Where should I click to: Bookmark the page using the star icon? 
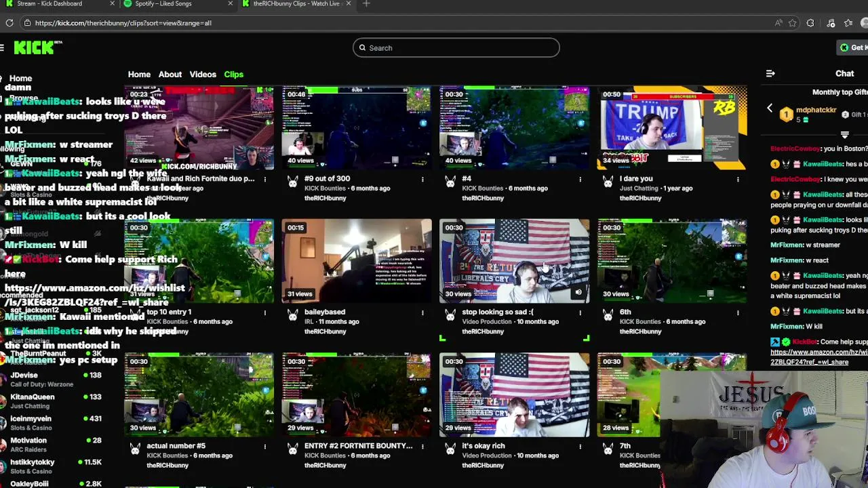coord(793,23)
